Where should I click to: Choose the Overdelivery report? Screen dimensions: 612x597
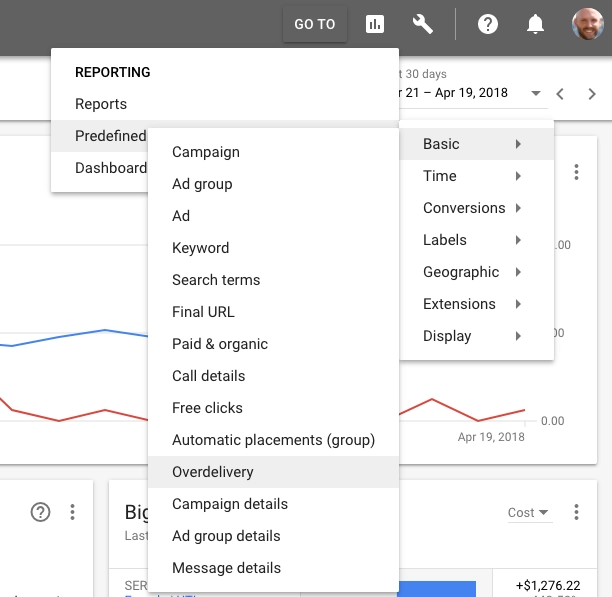coord(273,472)
